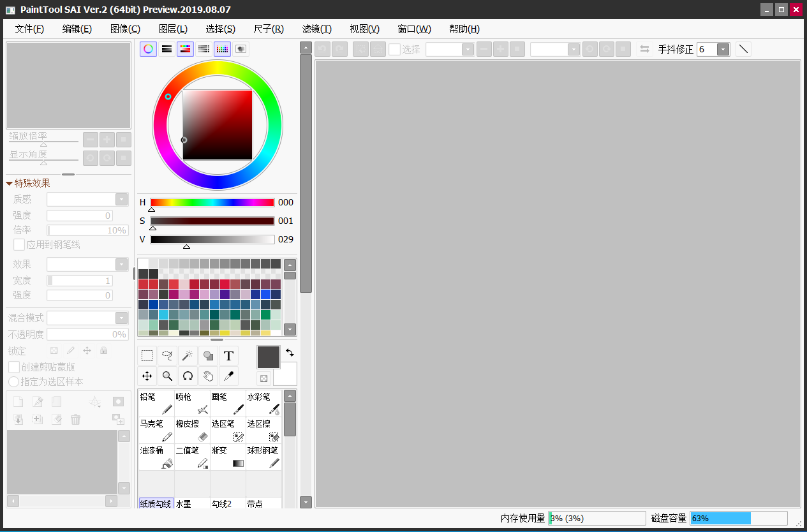This screenshot has width=807, height=532.
Task: Collapse the 特殊效果 section
Action: (10, 183)
